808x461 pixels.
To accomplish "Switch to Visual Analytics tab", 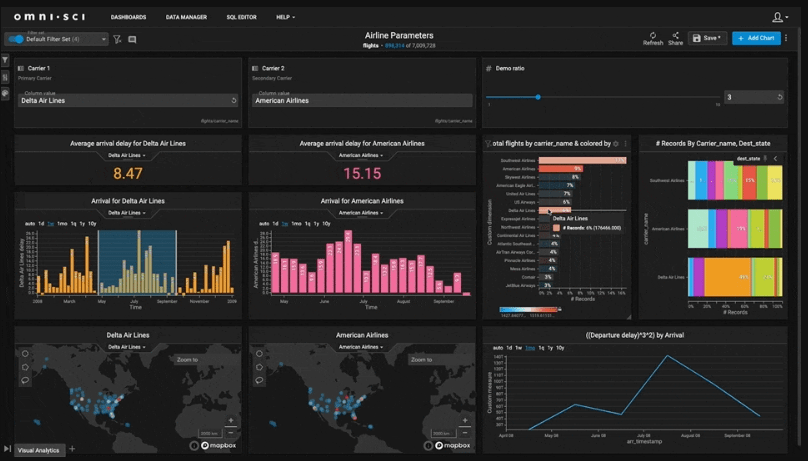I will [x=39, y=450].
